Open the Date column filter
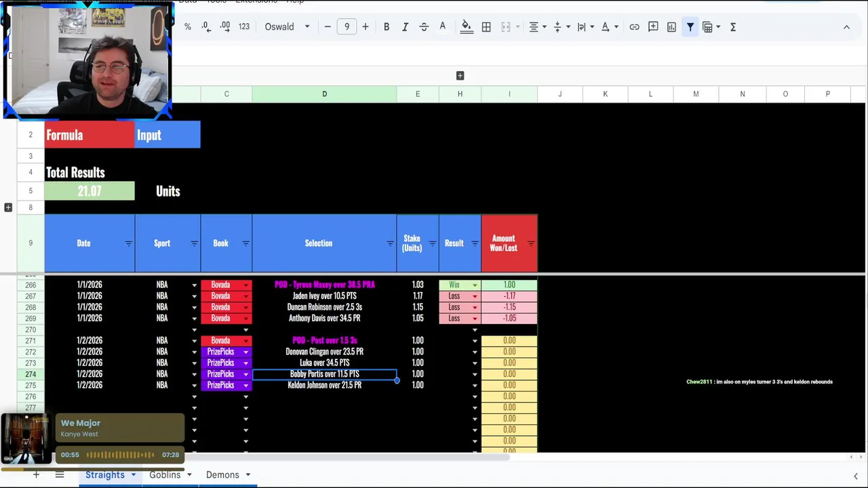Viewport: 868px width, 488px height. coord(128,243)
